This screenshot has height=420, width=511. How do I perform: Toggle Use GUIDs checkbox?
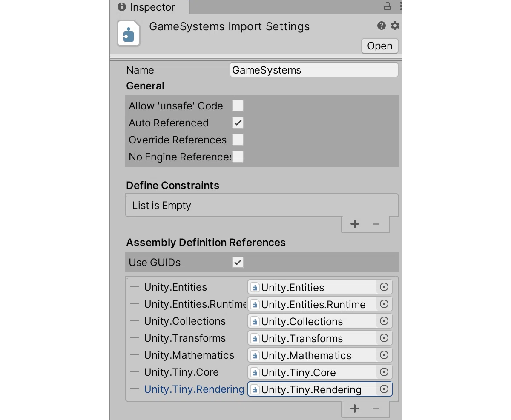(238, 262)
